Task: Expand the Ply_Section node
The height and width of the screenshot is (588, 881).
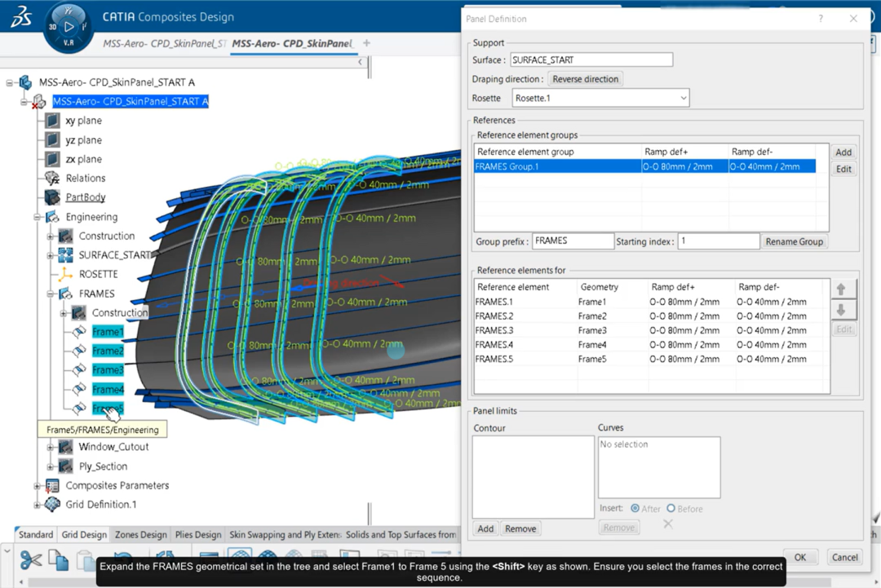Action: (x=51, y=466)
